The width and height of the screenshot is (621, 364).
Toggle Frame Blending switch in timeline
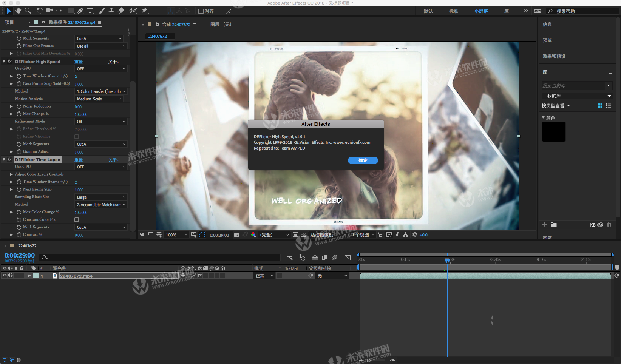coord(325,258)
